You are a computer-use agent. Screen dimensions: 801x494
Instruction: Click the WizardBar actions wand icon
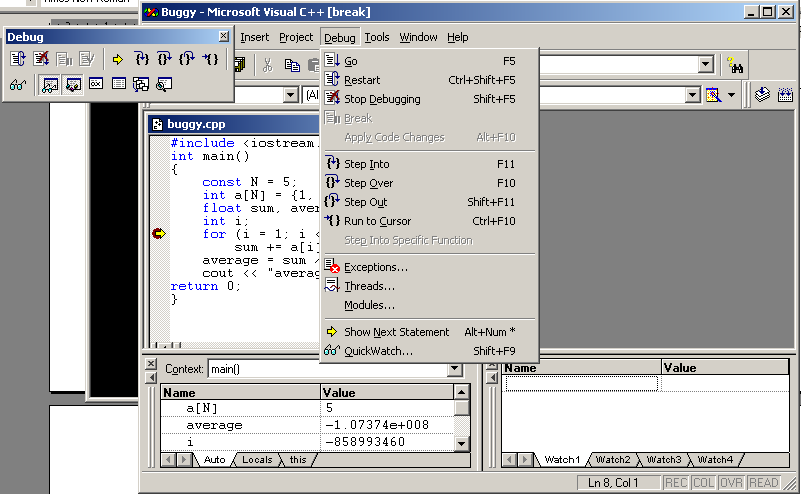(714, 95)
